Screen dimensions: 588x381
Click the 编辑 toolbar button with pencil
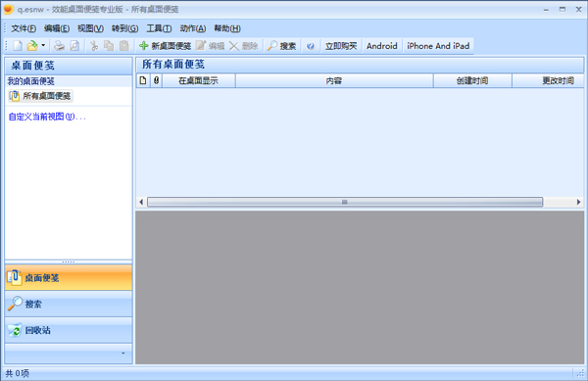(x=211, y=46)
